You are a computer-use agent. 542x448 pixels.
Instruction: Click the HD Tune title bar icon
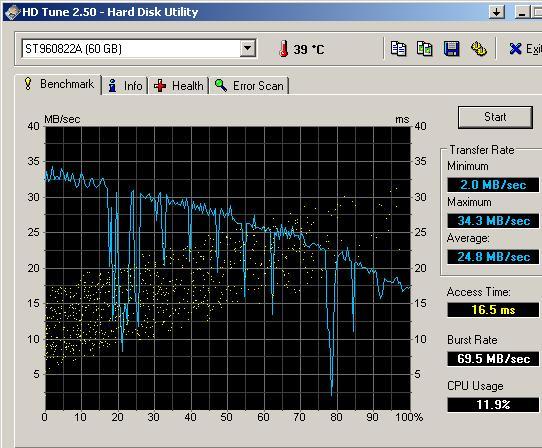(12, 12)
